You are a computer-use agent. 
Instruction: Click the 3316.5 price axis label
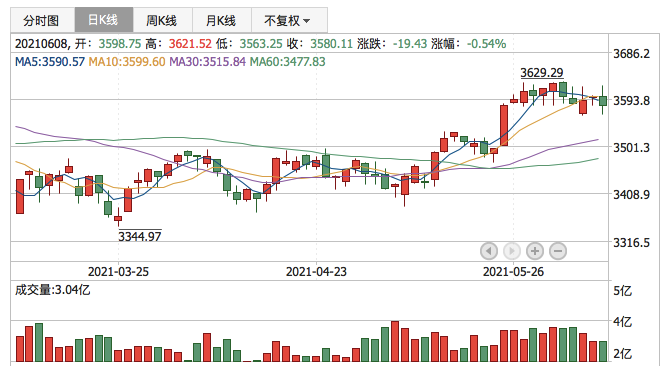[631, 243]
